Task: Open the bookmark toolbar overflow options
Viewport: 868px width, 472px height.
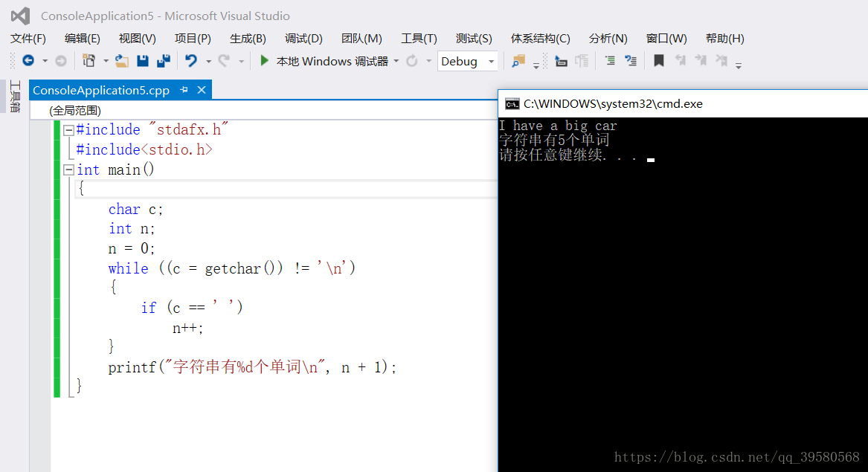Action: [x=739, y=65]
